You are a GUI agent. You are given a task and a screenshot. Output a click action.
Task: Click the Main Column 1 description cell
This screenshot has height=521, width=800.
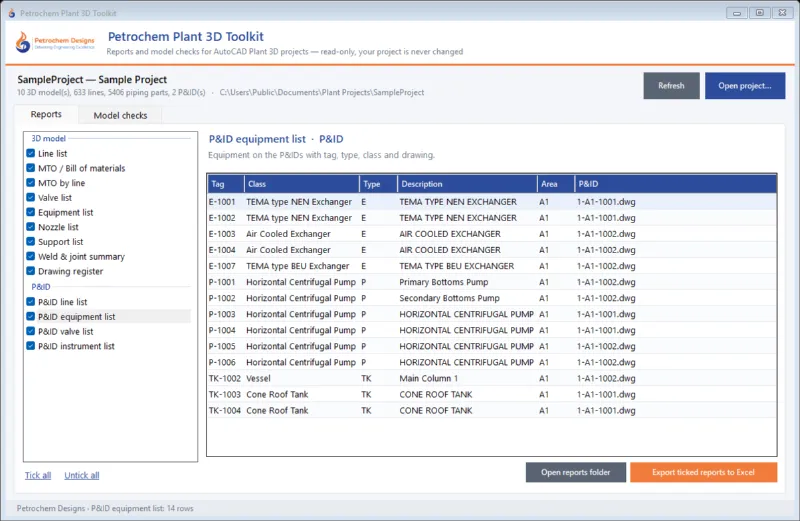click(x=429, y=379)
